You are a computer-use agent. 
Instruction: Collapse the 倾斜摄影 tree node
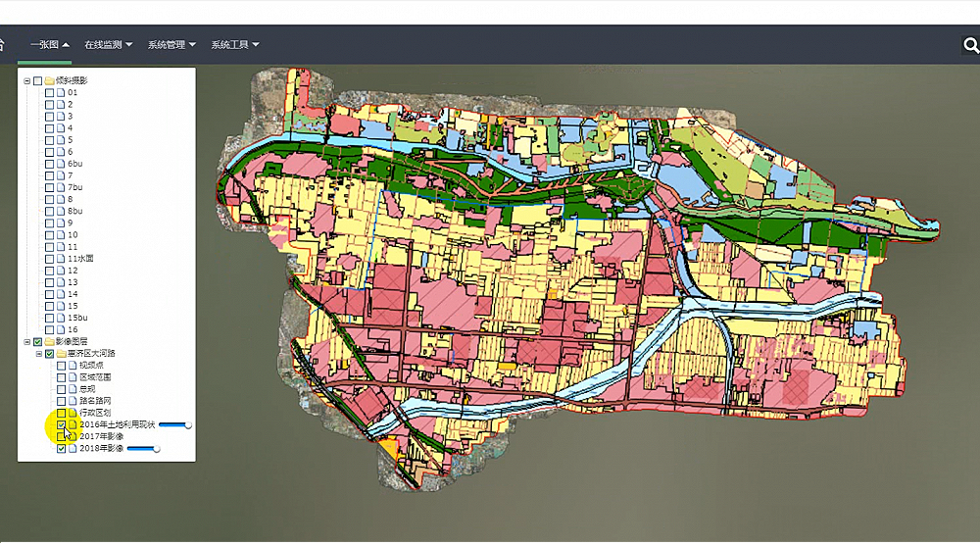(x=27, y=80)
